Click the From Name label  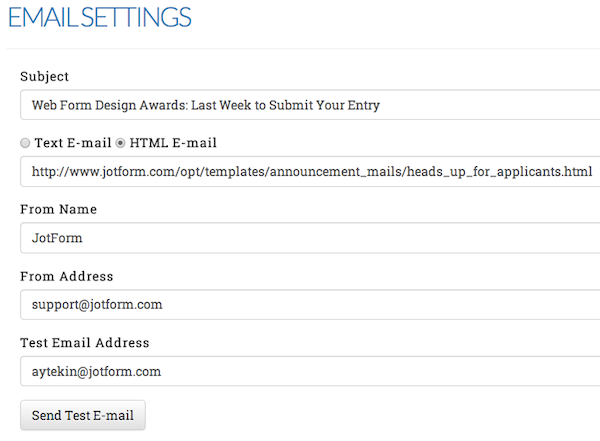tap(58, 209)
